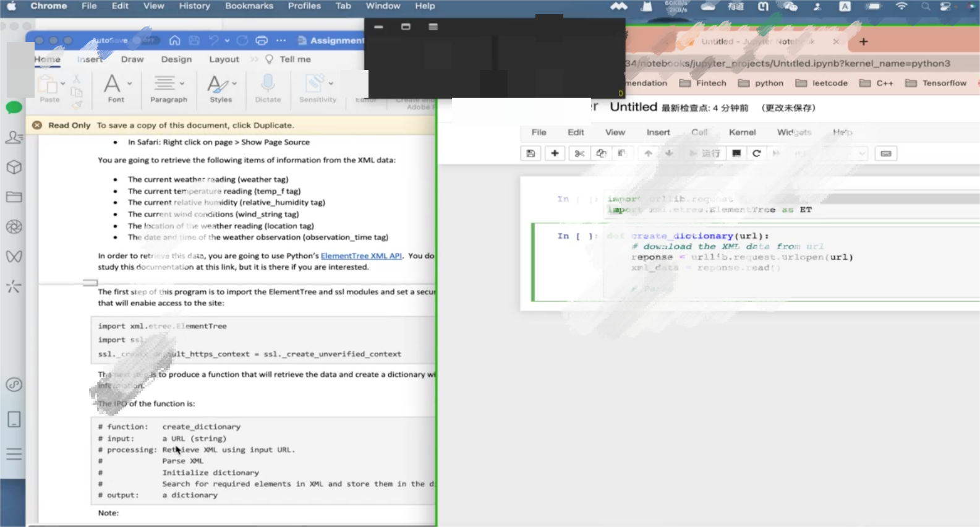Restart the kernel with circular arrow icon
Screen dimensions: 980x527
(756, 153)
